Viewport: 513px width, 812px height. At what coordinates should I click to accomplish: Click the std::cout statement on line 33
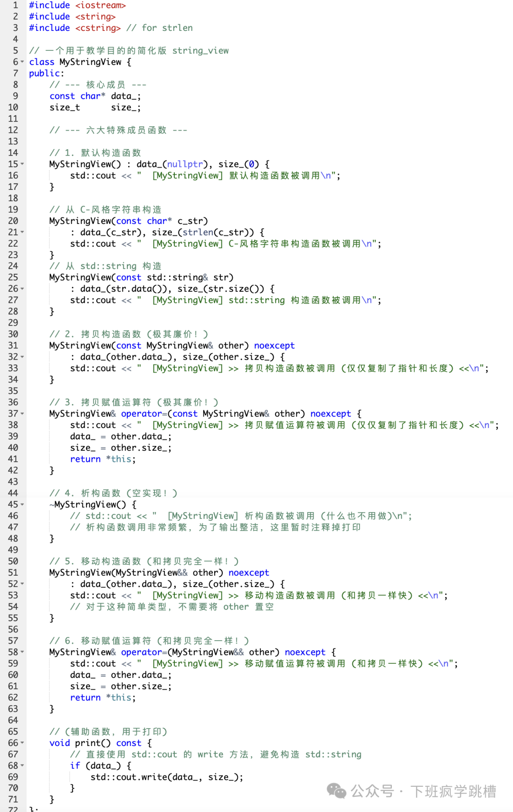pyautogui.click(x=279, y=369)
